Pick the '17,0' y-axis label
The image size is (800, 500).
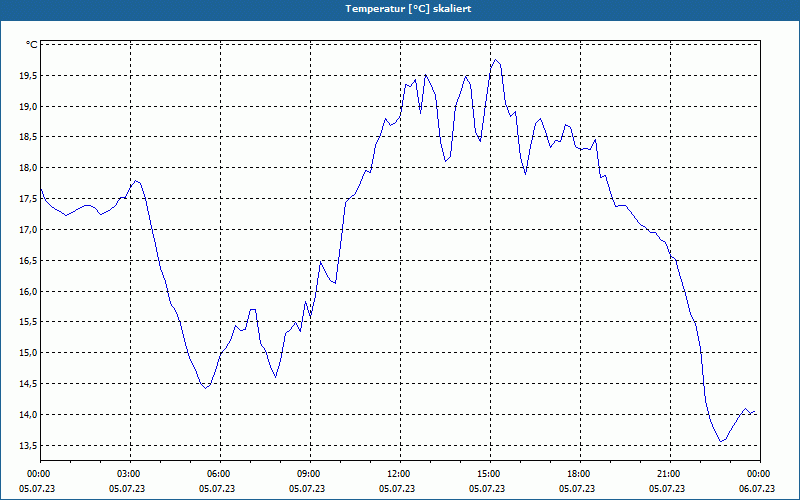28,230
